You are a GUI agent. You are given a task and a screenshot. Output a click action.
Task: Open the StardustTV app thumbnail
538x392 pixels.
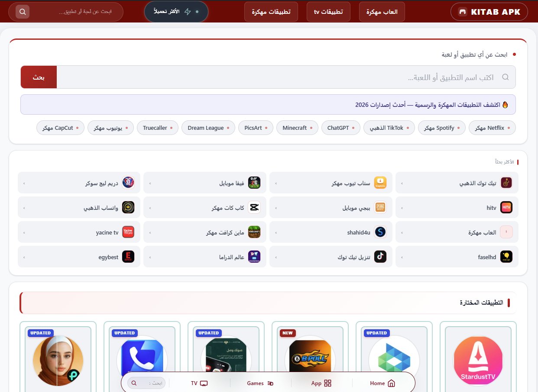pyautogui.click(x=478, y=360)
